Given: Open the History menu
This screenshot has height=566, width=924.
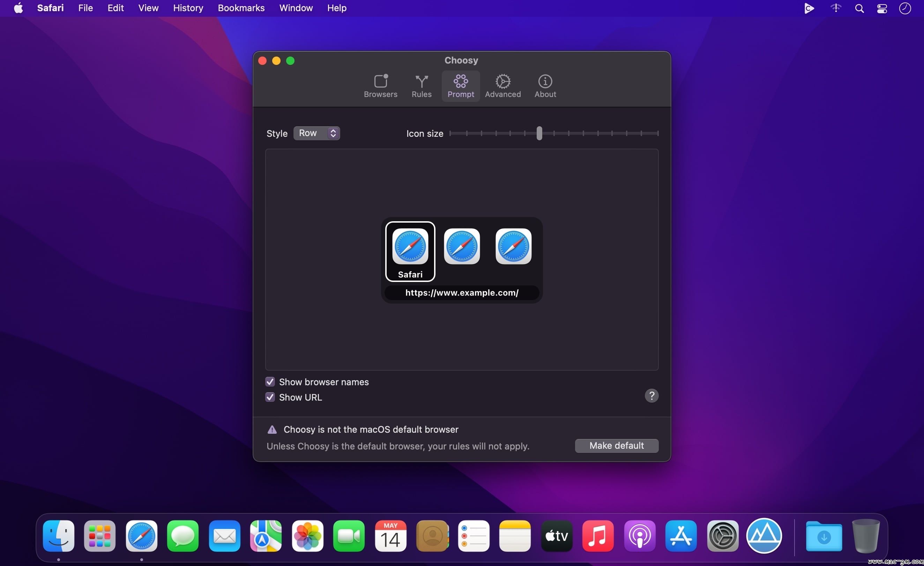Looking at the screenshot, I should tap(188, 8).
